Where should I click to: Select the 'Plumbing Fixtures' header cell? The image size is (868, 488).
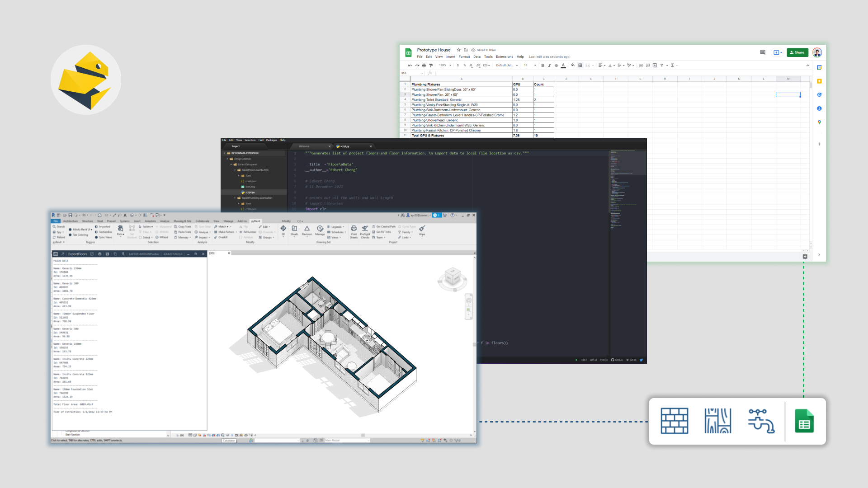coord(461,84)
